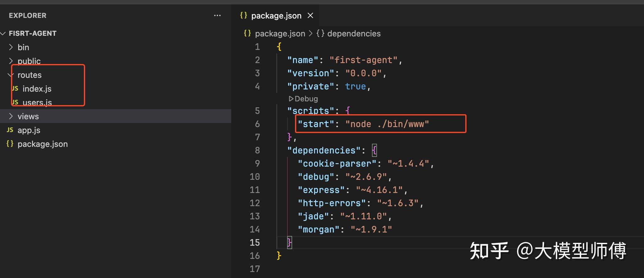Open Explorer more actions ellipsis menu
Viewport: 644px width, 278px height.
(x=217, y=15)
